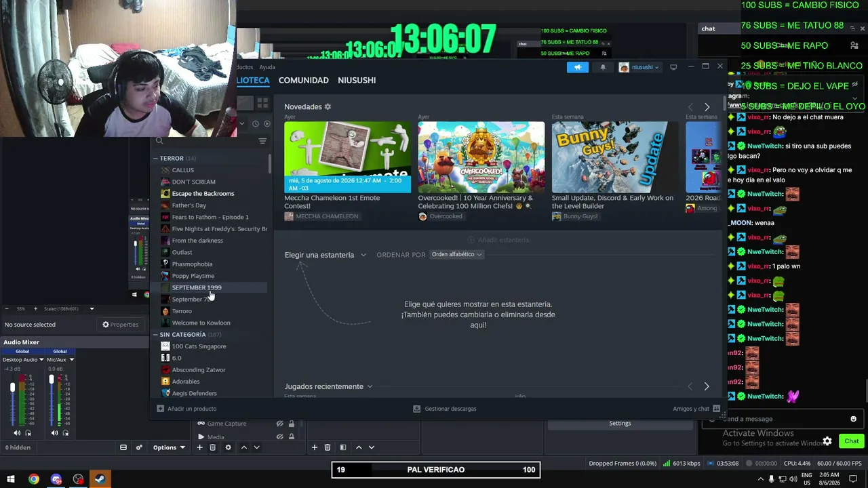The height and width of the screenshot is (488, 868).
Task: Click Properties button in OBS
Action: (x=120, y=325)
